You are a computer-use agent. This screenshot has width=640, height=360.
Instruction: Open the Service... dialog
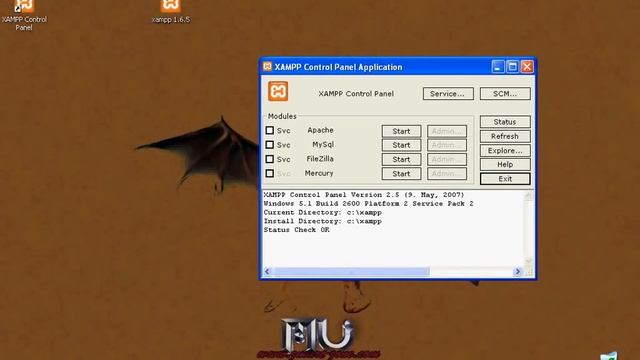coord(448,93)
